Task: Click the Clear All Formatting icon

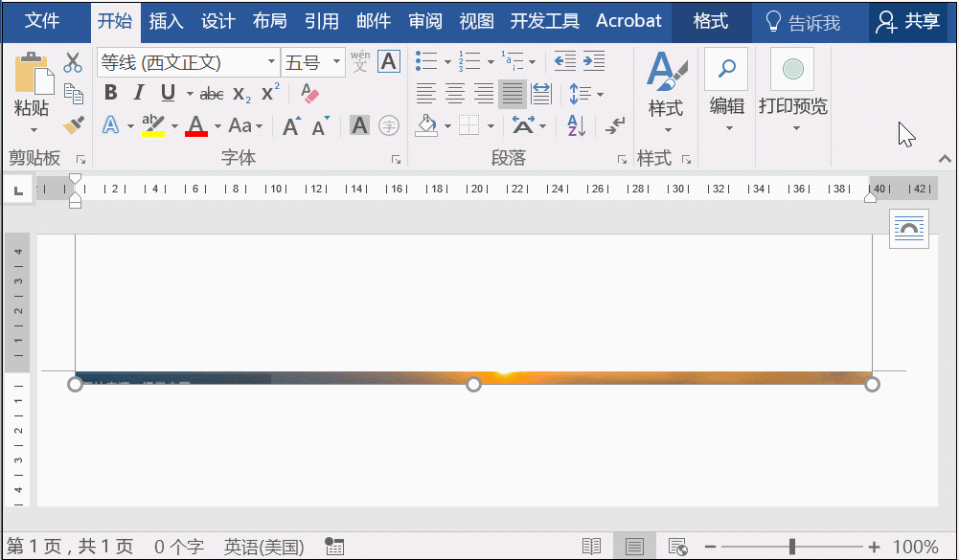Action: (308, 93)
